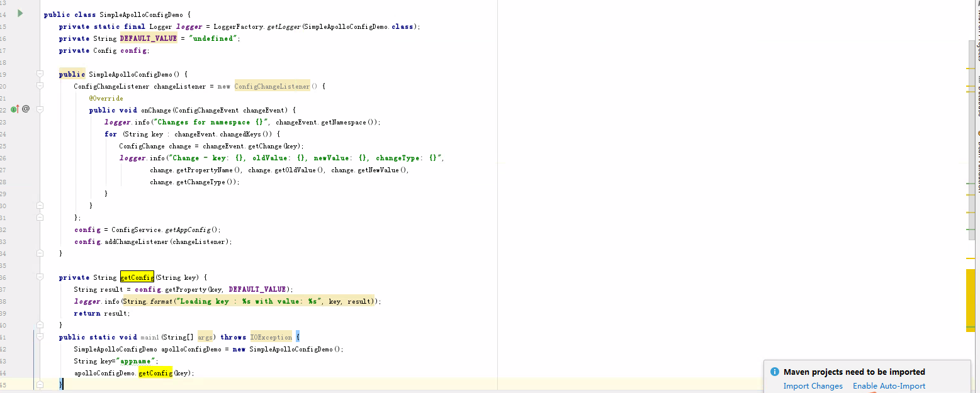Click getNewValue method call
Screen dimensions: 980x393
tap(378, 170)
